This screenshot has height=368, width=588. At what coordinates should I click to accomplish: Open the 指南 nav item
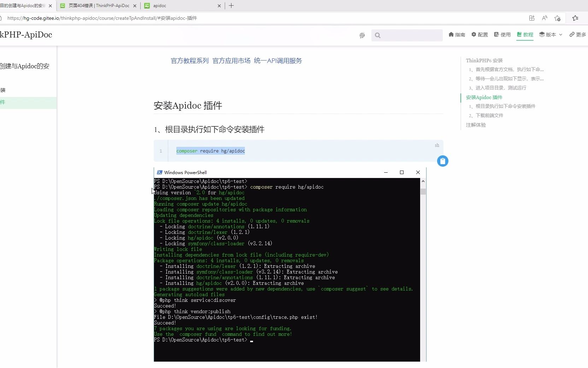coord(457,34)
